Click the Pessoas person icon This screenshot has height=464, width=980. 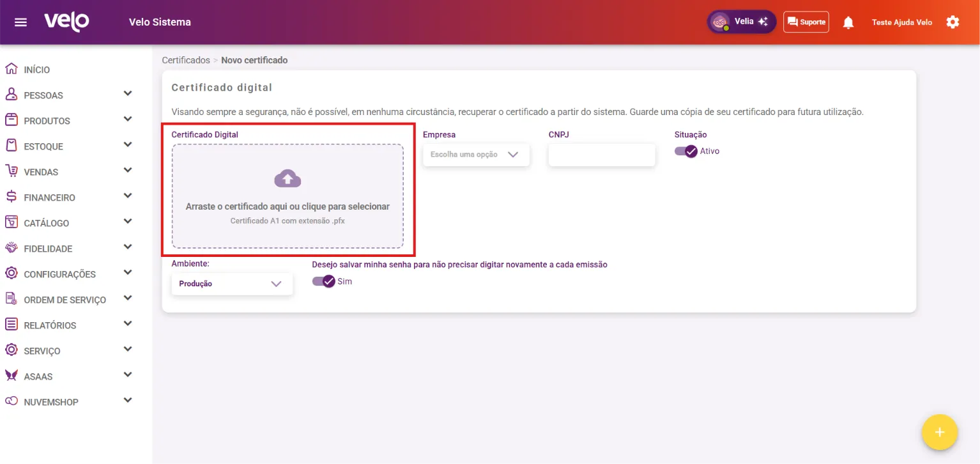[x=11, y=95]
